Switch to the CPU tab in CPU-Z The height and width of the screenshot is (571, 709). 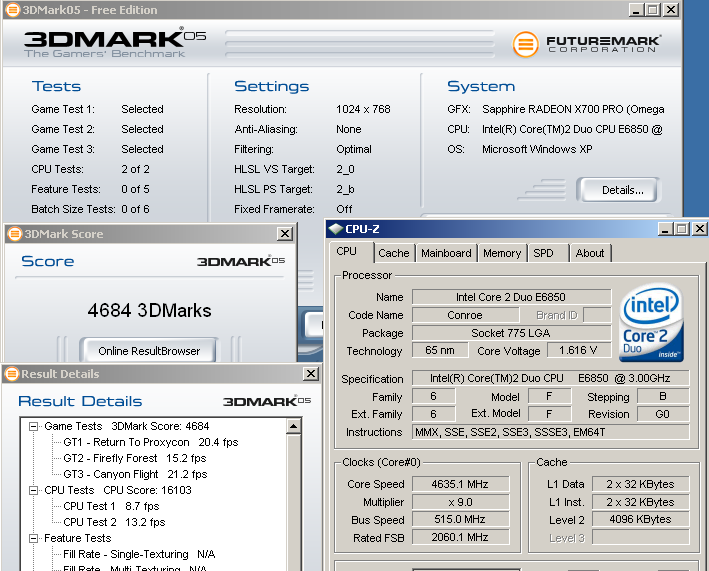click(347, 251)
